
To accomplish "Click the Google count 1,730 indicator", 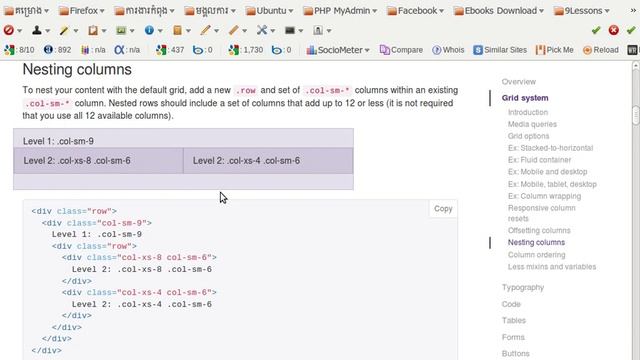I will (246, 50).
